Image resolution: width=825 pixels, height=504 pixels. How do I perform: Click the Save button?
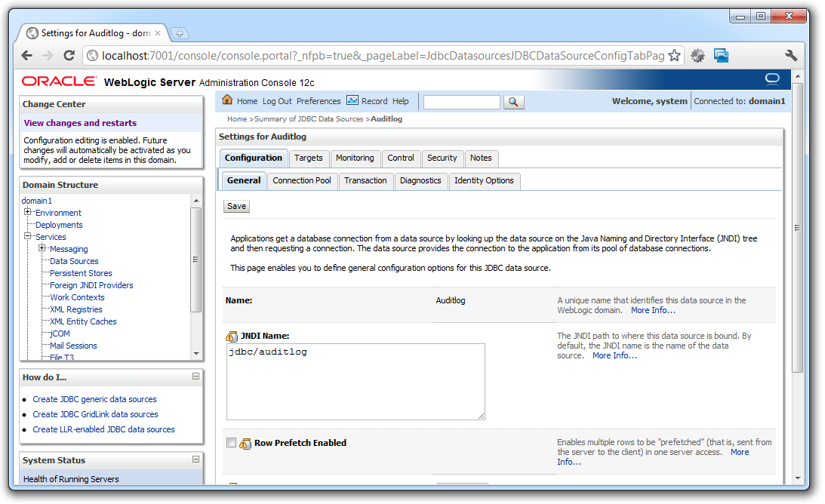tap(236, 205)
